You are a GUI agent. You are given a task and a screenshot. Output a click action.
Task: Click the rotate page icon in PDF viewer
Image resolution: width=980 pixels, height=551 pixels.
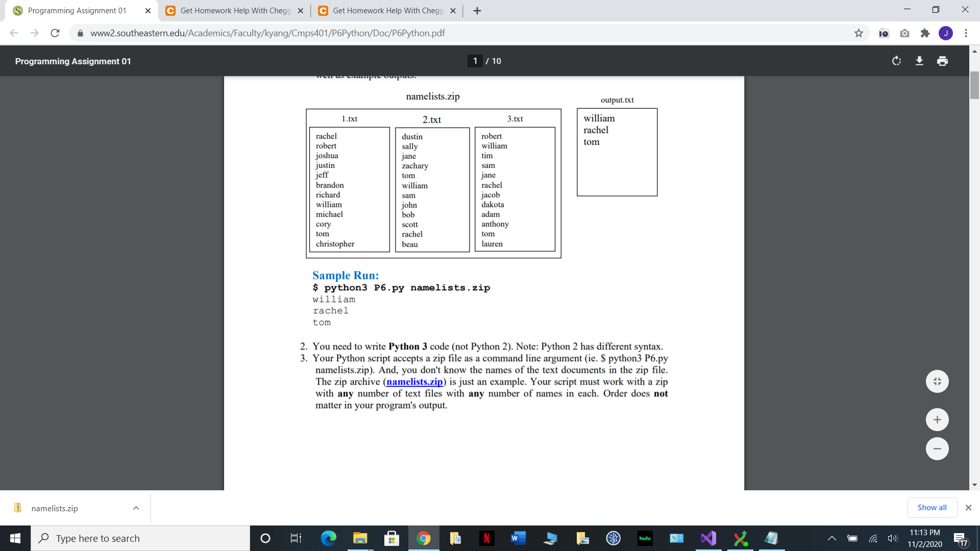click(897, 61)
